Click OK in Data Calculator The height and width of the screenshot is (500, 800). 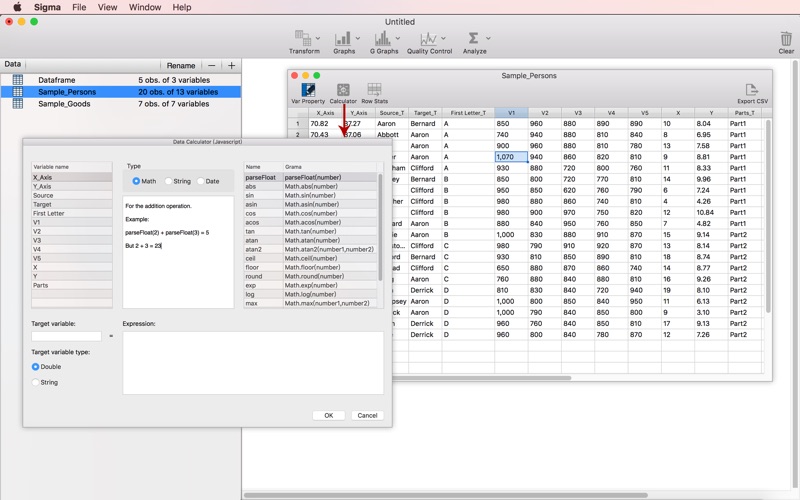pos(329,415)
